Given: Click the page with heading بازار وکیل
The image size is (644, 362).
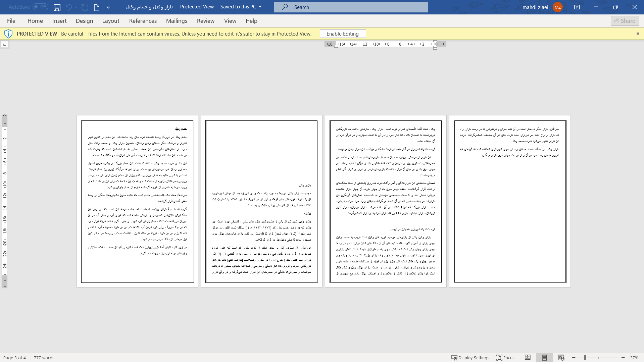Looking at the screenshot, I should point(261,201).
